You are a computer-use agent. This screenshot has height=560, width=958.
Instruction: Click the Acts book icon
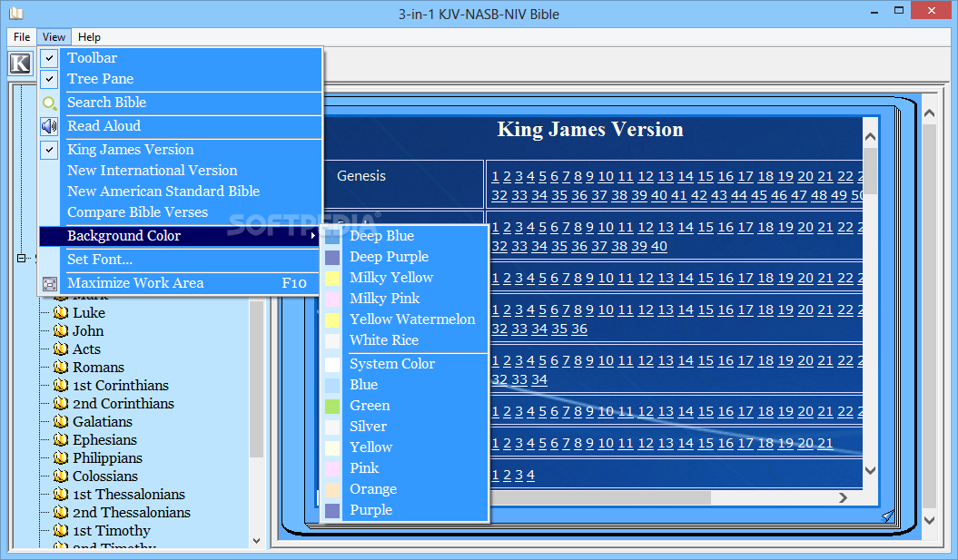61,349
